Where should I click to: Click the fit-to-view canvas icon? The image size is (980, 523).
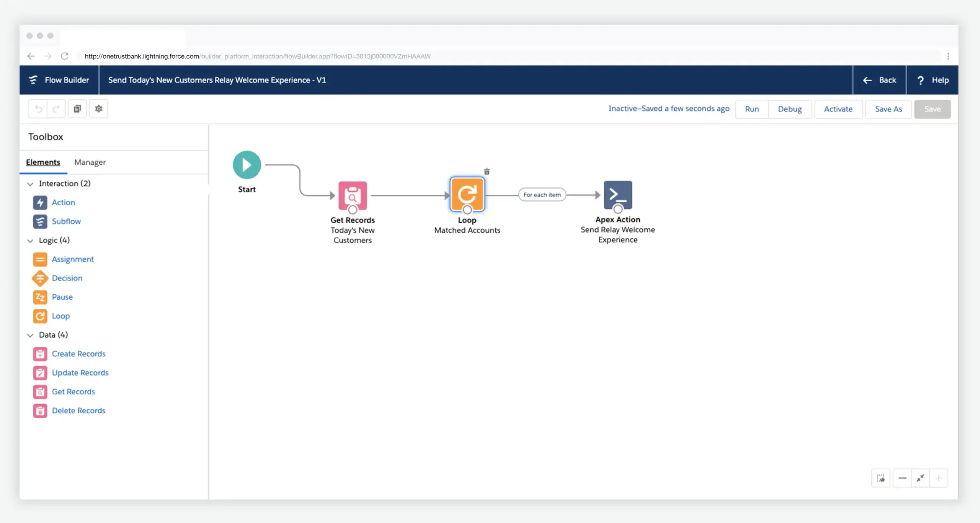pos(920,478)
